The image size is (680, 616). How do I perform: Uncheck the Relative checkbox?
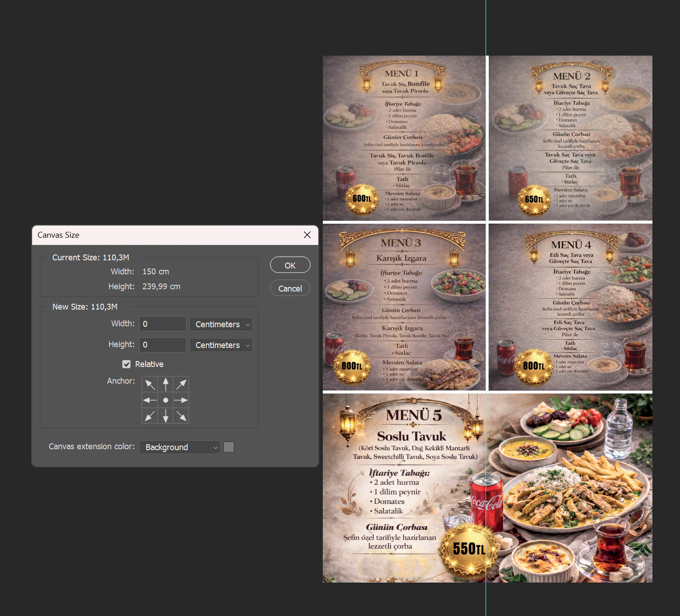pos(127,364)
